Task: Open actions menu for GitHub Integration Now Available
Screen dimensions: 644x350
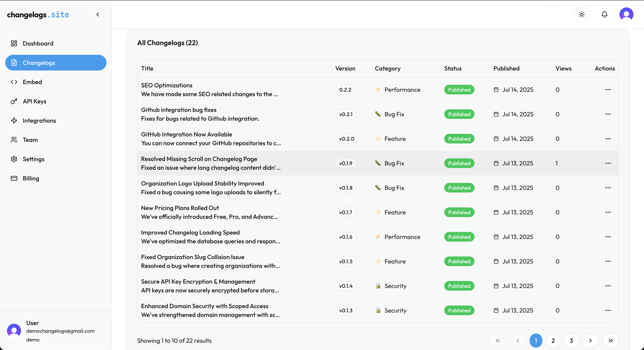Action: click(608, 138)
